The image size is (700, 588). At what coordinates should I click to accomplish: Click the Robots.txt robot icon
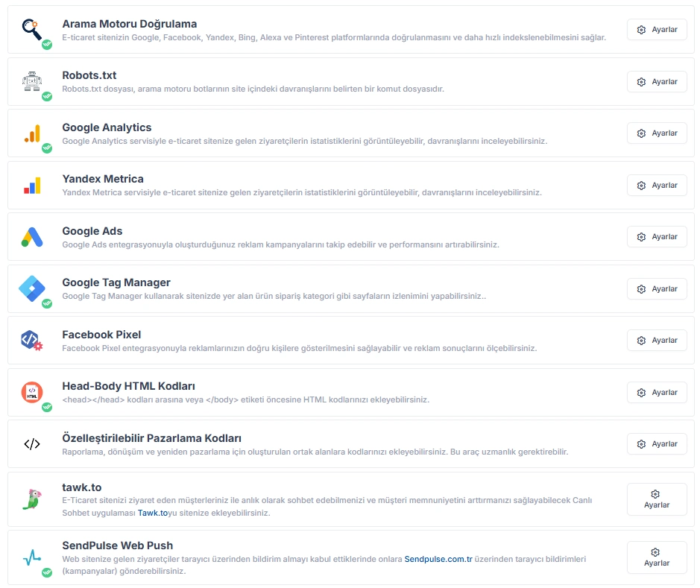(32, 81)
